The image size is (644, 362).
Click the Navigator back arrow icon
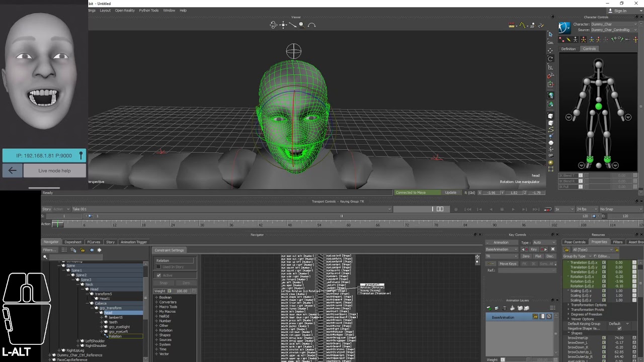point(92,250)
